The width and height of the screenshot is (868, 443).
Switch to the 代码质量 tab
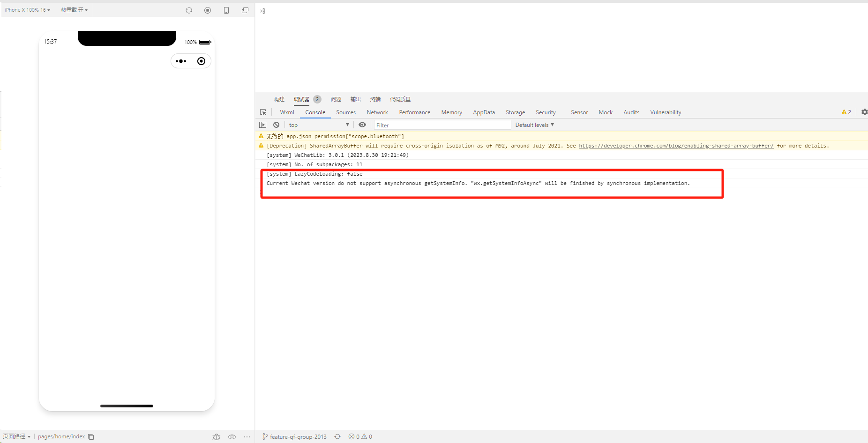(400, 99)
